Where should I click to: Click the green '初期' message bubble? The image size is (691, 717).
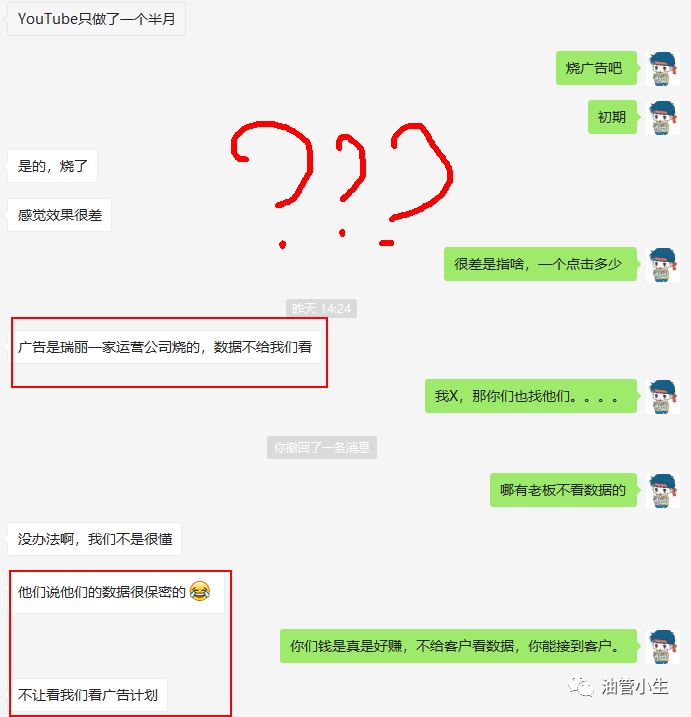pyautogui.click(x=612, y=117)
